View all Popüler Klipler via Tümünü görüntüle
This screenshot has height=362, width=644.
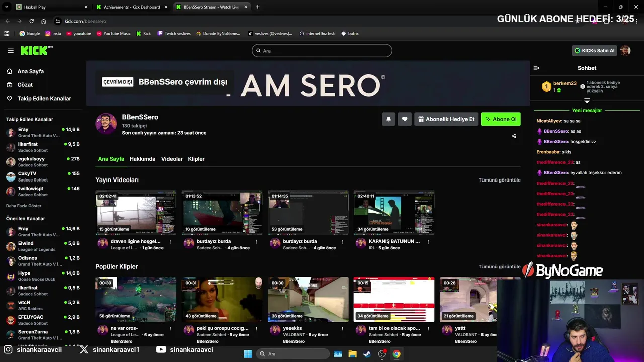(x=500, y=267)
